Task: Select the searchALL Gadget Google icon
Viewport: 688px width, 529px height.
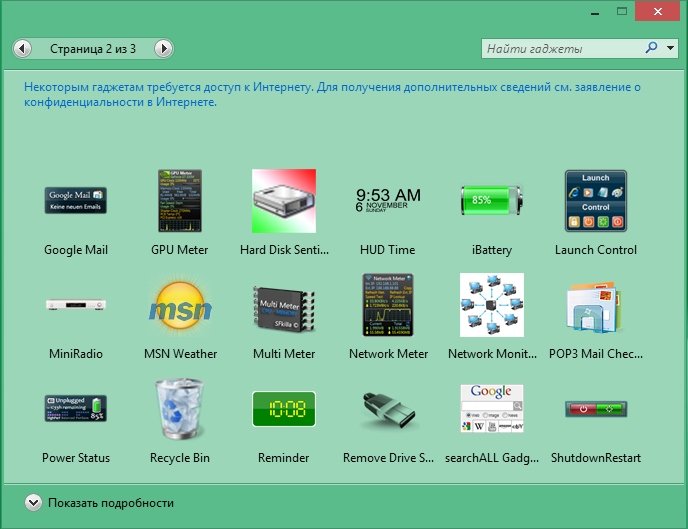Action: (491, 408)
